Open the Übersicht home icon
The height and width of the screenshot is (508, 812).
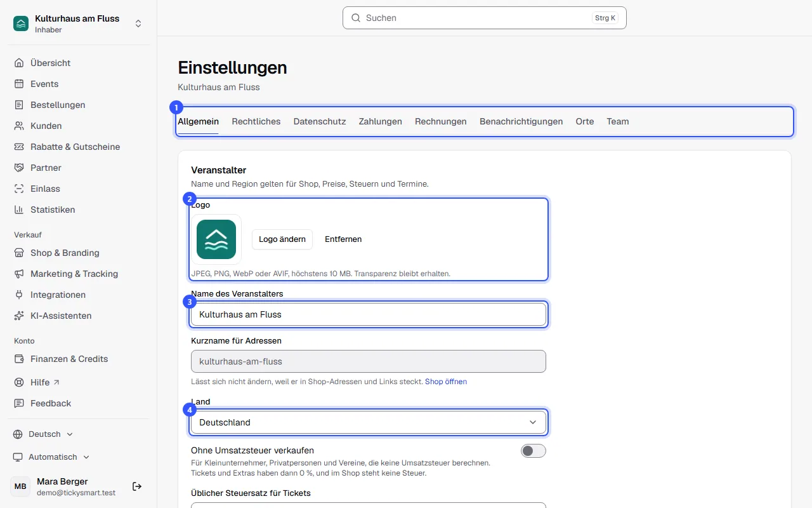pyautogui.click(x=19, y=63)
